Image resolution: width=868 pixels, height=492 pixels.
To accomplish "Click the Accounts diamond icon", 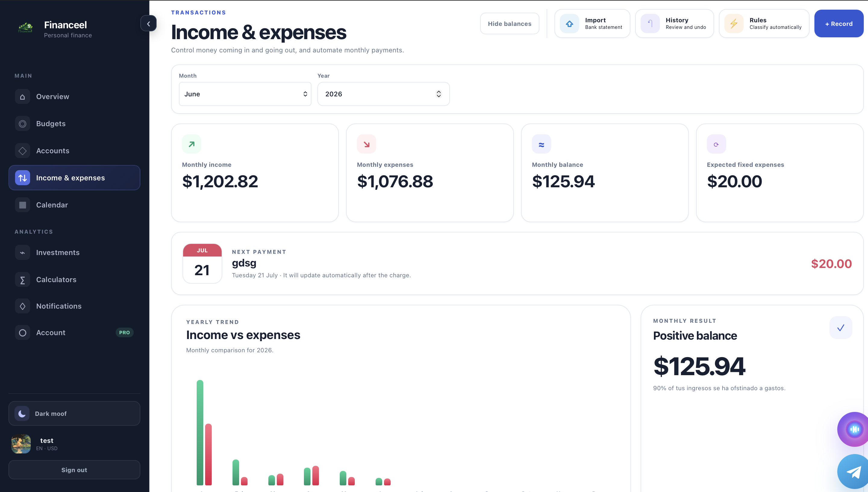I will pos(22,151).
